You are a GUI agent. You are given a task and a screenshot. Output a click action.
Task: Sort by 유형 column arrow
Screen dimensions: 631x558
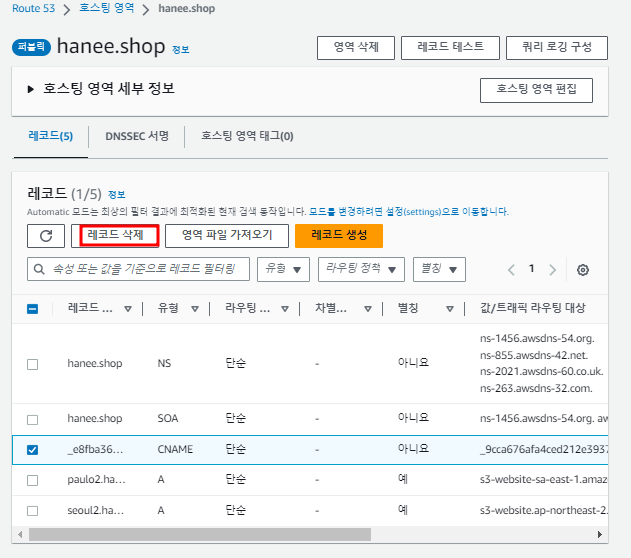tap(195, 309)
